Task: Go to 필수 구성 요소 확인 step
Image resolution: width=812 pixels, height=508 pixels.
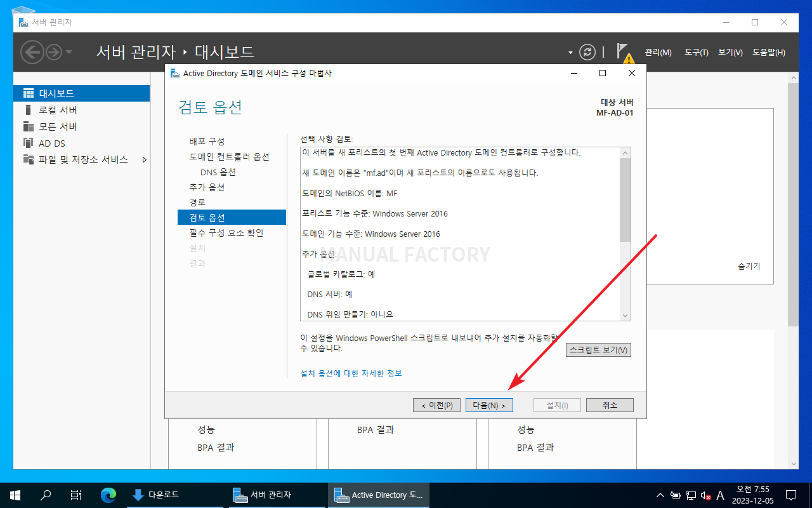Action: pos(226,233)
